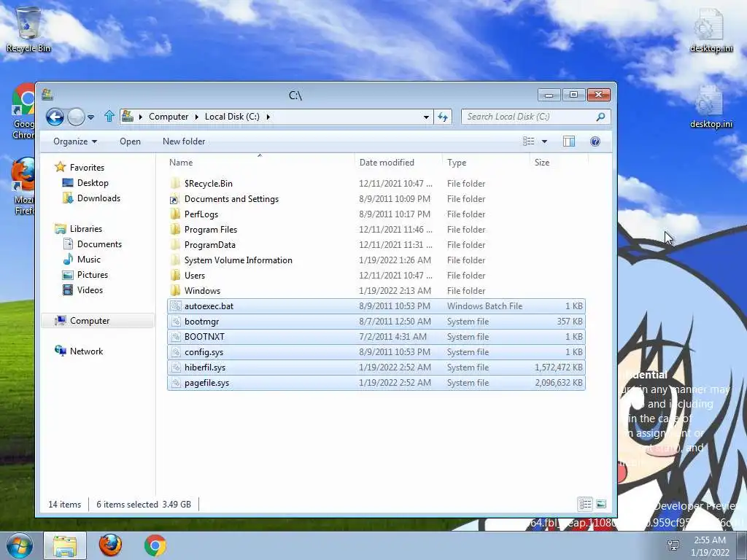Screen dimensions: 747x560
Task: Select the bootmgr file icon
Action: click(x=176, y=322)
